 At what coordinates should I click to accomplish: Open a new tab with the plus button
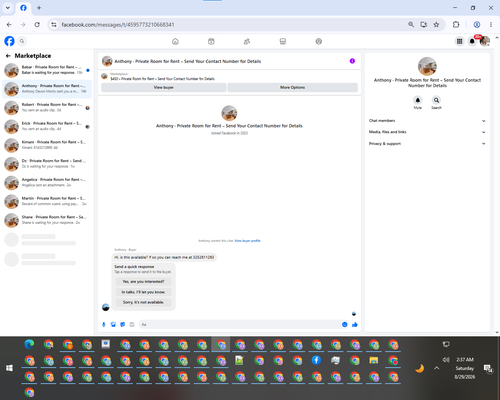(39, 8)
